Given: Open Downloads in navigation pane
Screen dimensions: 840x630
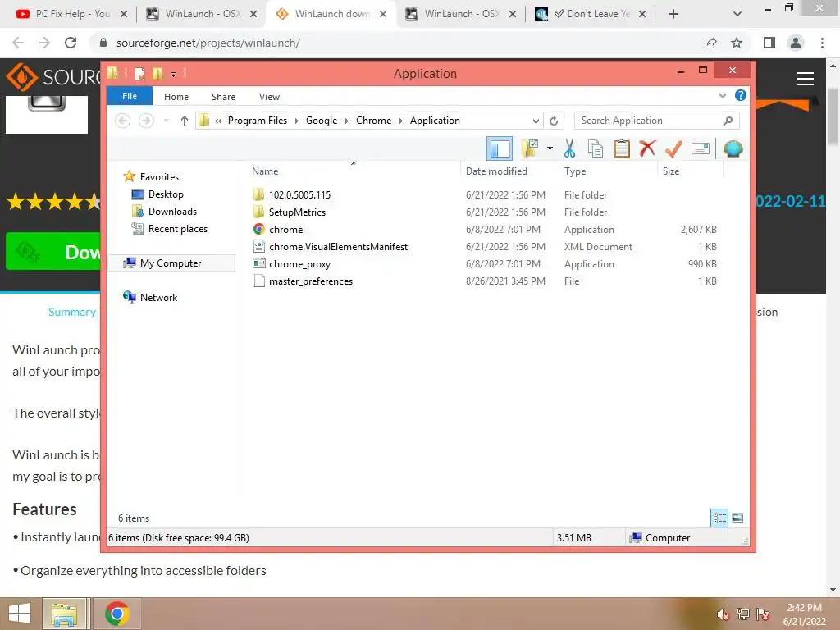Looking at the screenshot, I should click(x=172, y=212).
